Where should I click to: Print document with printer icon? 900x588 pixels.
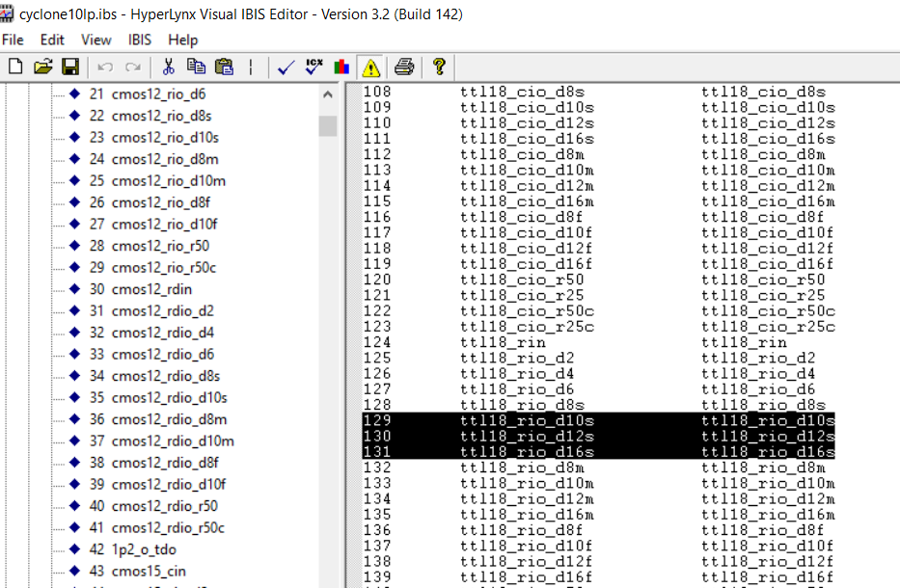[404, 67]
